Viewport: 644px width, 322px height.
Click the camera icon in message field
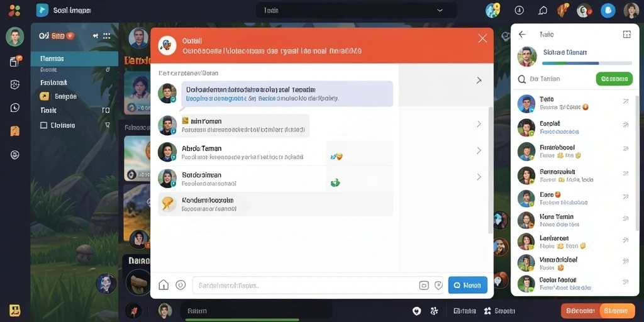click(x=424, y=285)
